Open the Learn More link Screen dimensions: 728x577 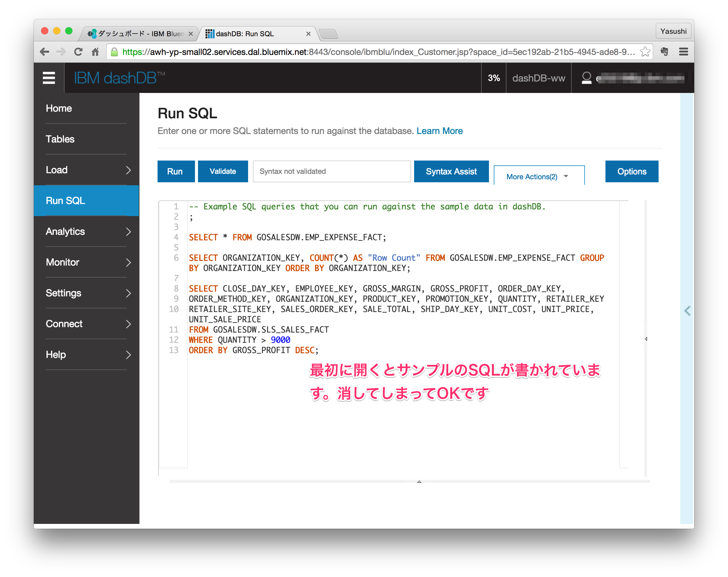[x=440, y=131]
